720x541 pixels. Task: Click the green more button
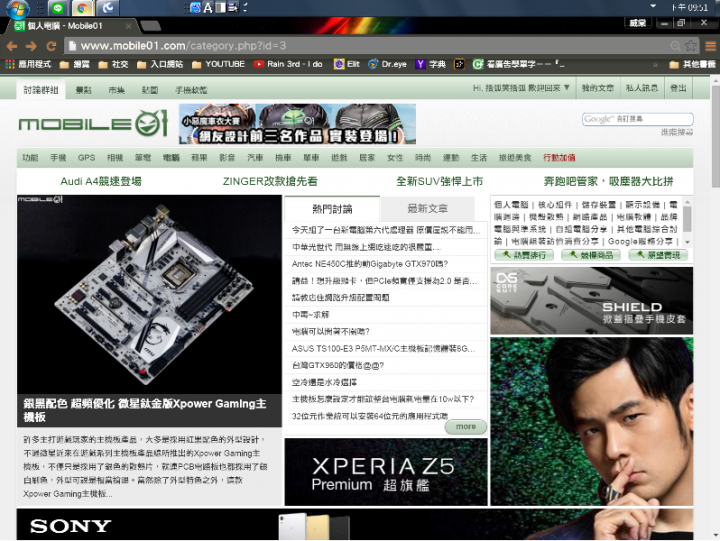click(x=466, y=427)
